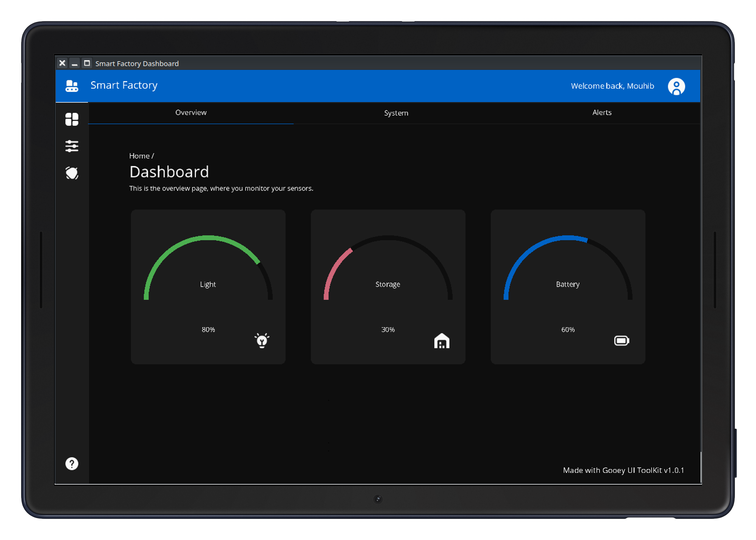Switch to the Overview tab

pyautogui.click(x=191, y=113)
